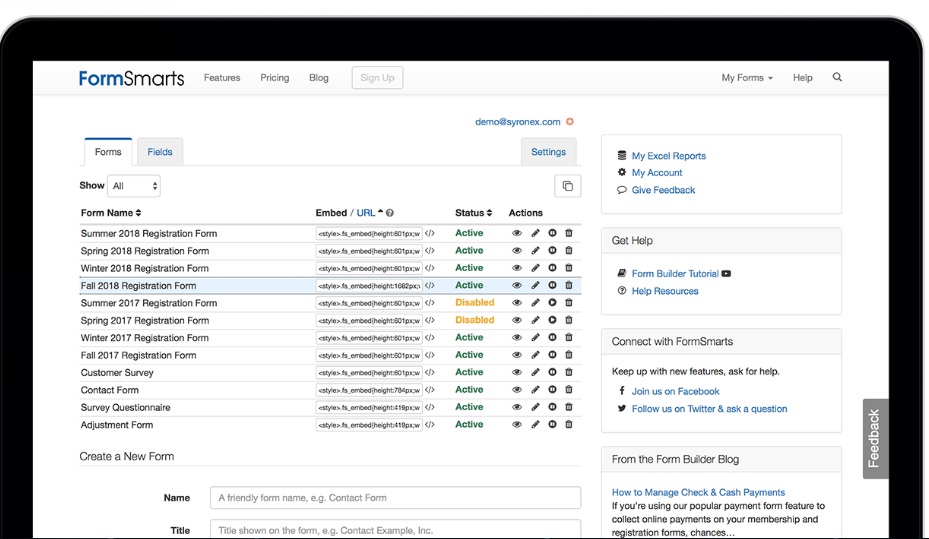Disable the Winter 2018 Registration Form with pause icon
The image size is (929, 539).
coord(552,268)
